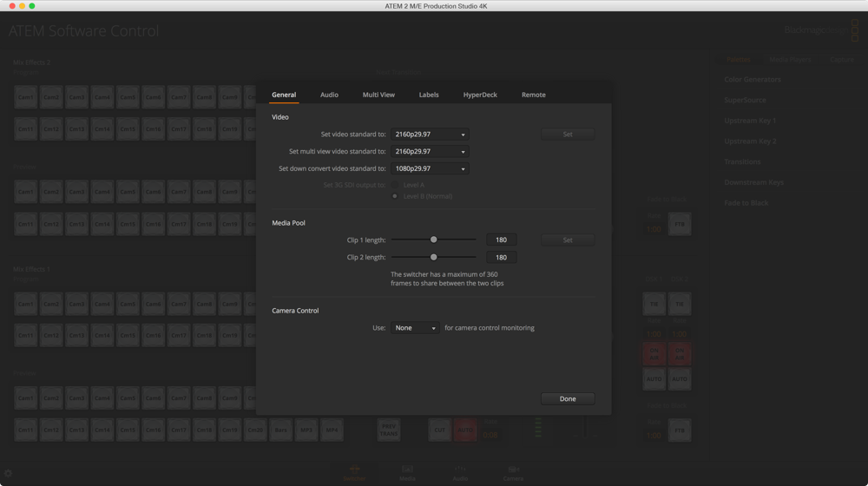Click the Clip 1 length slider handle
This screenshot has width=868, height=486.
[x=434, y=240]
